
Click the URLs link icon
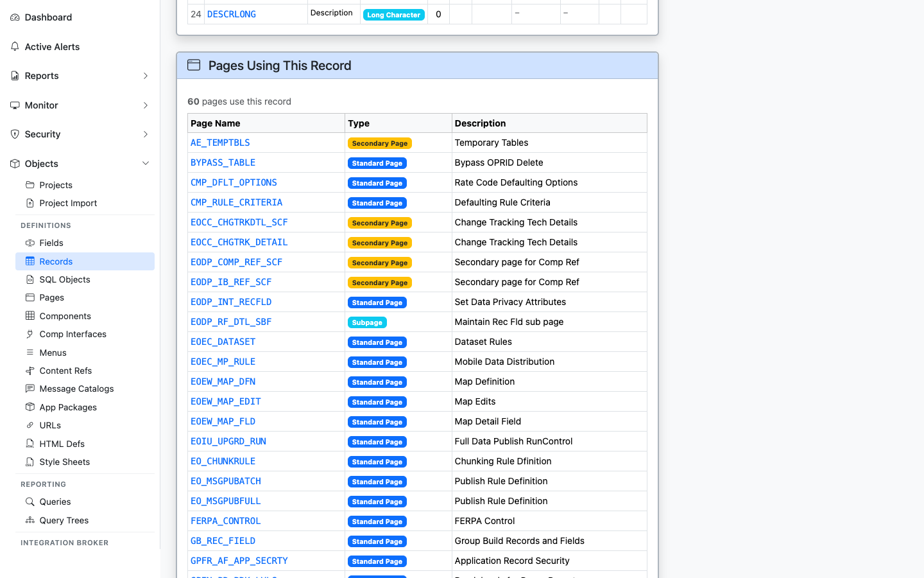(x=30, y=425)
